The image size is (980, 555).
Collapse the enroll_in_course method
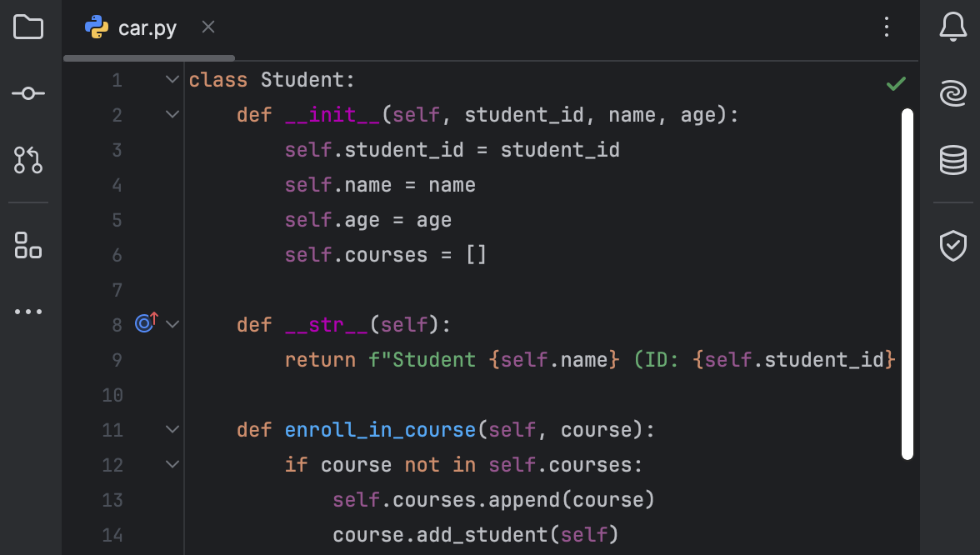tap(172, 429)
